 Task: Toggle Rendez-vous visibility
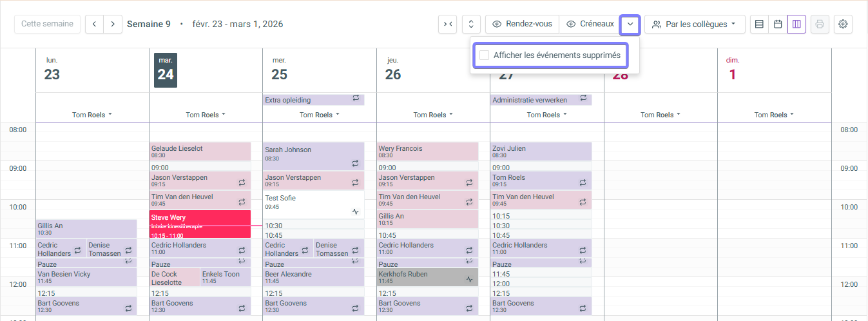pos(522,24)
